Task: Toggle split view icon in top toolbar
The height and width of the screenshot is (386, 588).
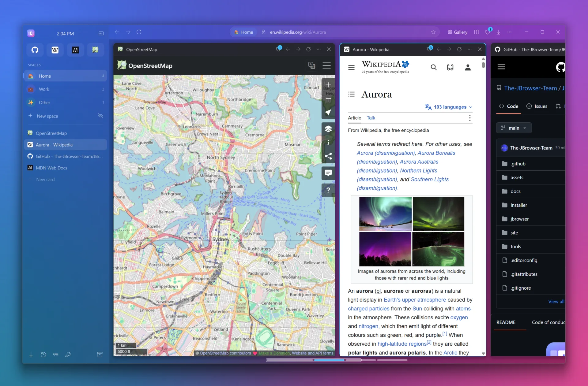Action: point(477,32)
